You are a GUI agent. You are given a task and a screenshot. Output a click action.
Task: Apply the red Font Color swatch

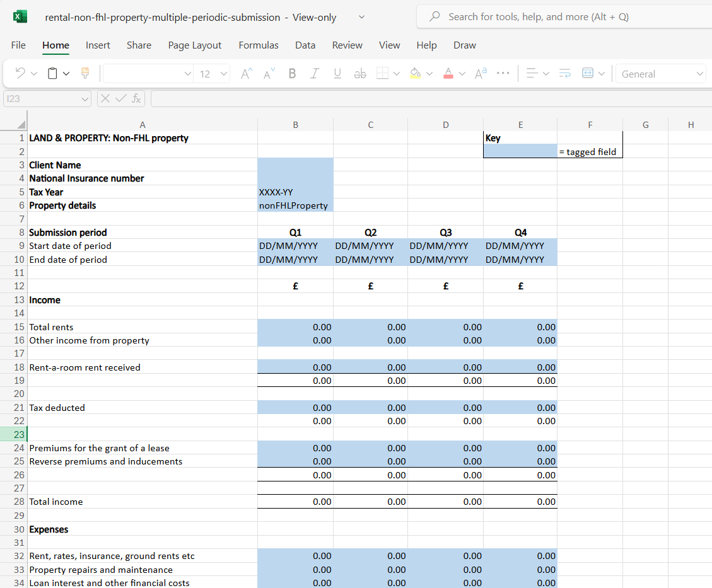(448, 73)
